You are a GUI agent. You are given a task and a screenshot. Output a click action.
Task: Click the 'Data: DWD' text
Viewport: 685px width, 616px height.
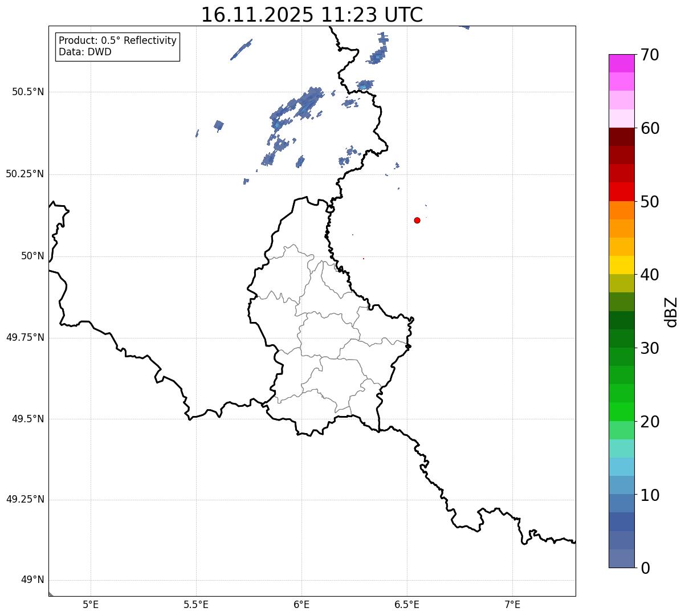pos(85,52)
